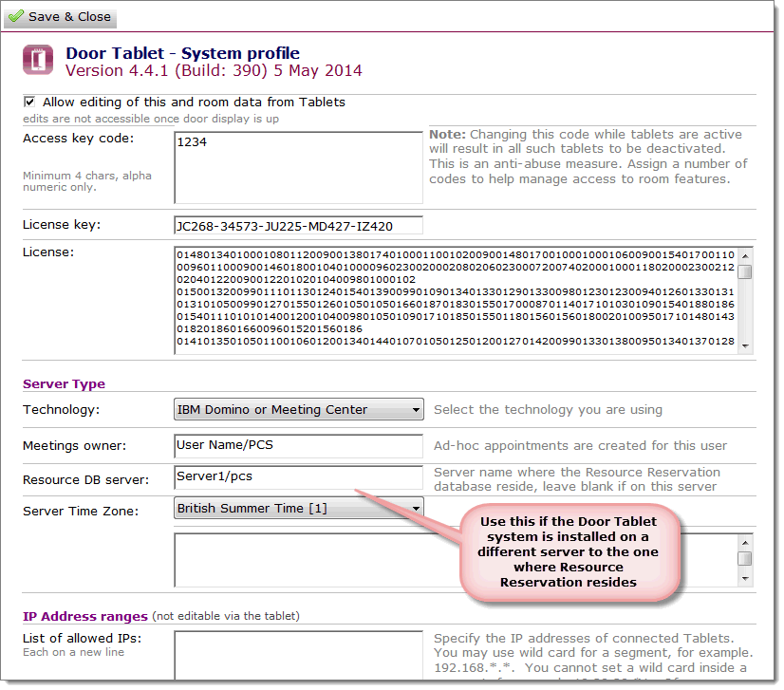Click the Save & Close button
This screenshot has width=784, height=690.
pos(60,16)
